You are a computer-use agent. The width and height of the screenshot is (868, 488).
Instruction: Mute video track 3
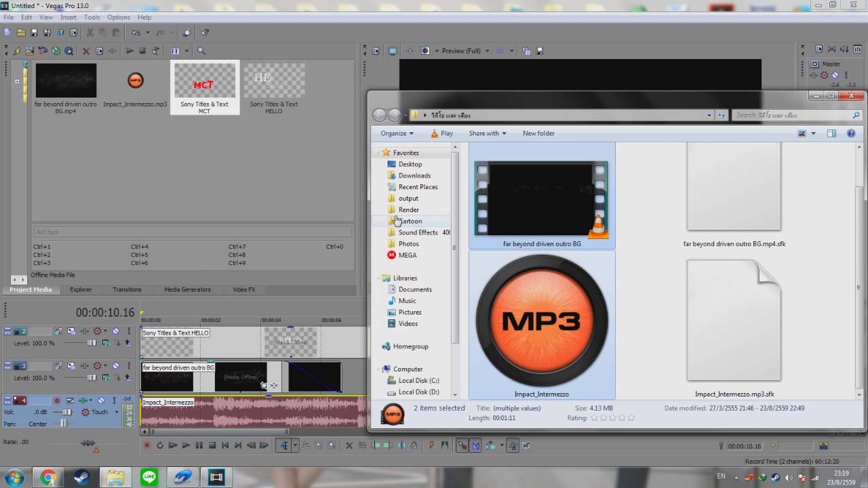pyautogui.click(x=115, y=366)
